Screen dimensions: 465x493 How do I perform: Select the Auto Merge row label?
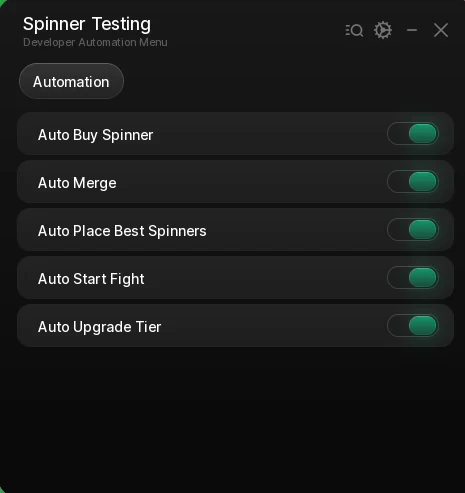[77, 183]
